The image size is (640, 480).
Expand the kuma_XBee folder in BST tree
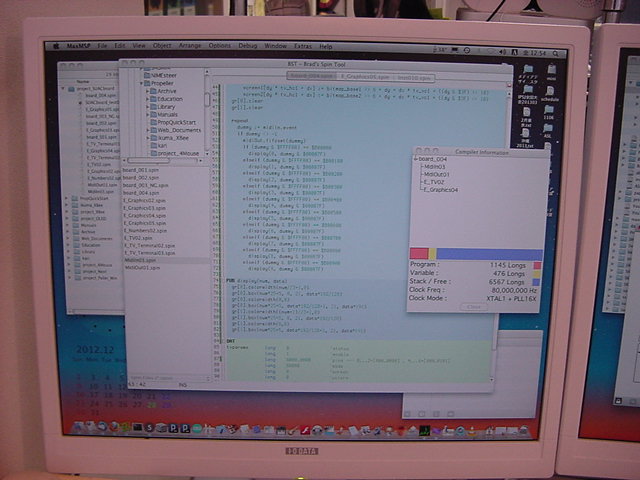click(x=148, y=138)
